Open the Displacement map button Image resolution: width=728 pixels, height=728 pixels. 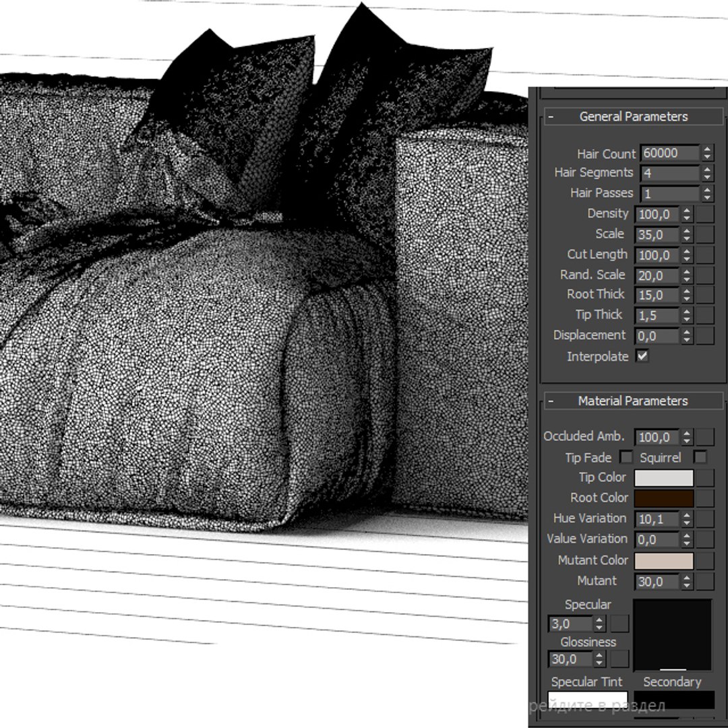705,336
